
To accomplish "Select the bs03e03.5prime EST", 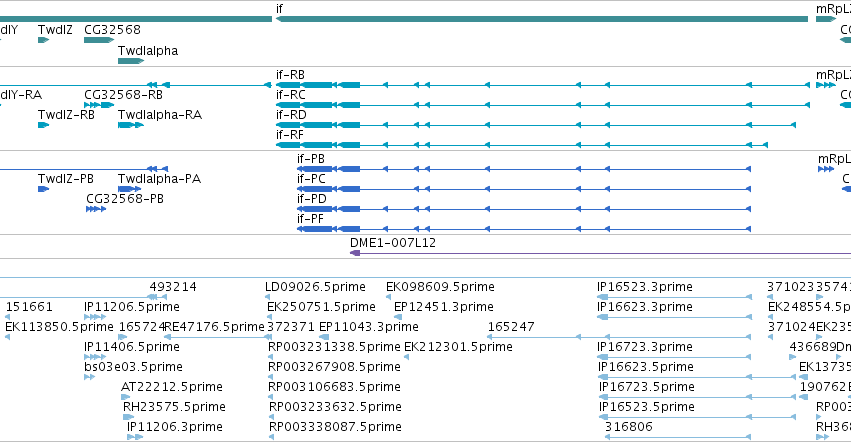I will (x=134, y=368).
